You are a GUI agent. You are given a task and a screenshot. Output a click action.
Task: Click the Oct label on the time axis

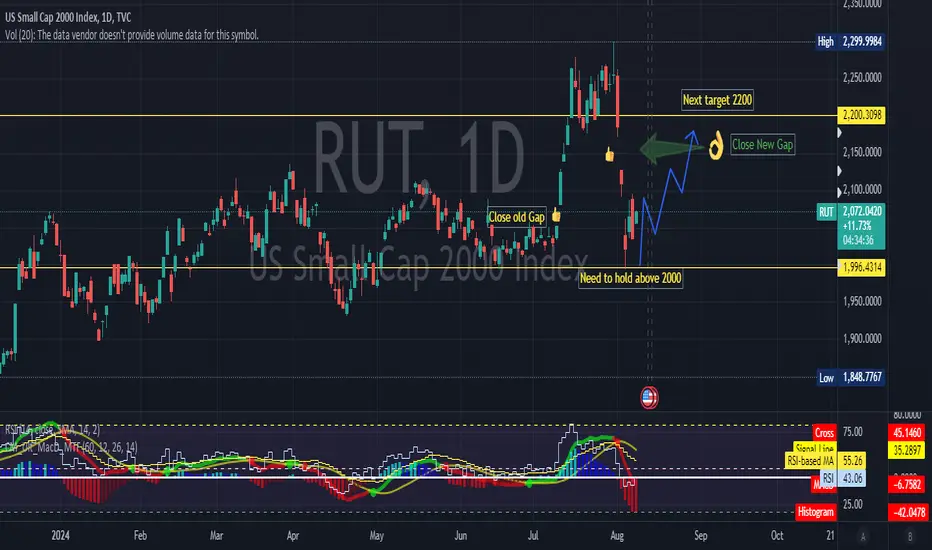coord(777,536)
